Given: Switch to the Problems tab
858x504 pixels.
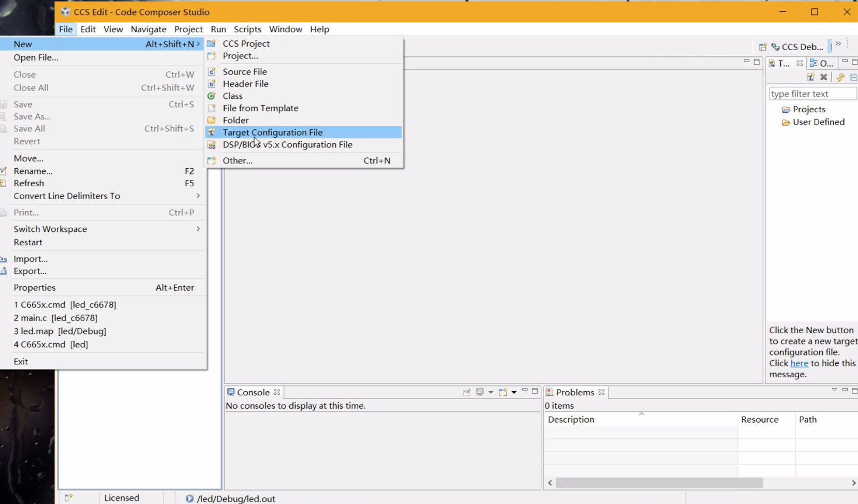Looking at the screenshot, I should [x=575, y=392].
